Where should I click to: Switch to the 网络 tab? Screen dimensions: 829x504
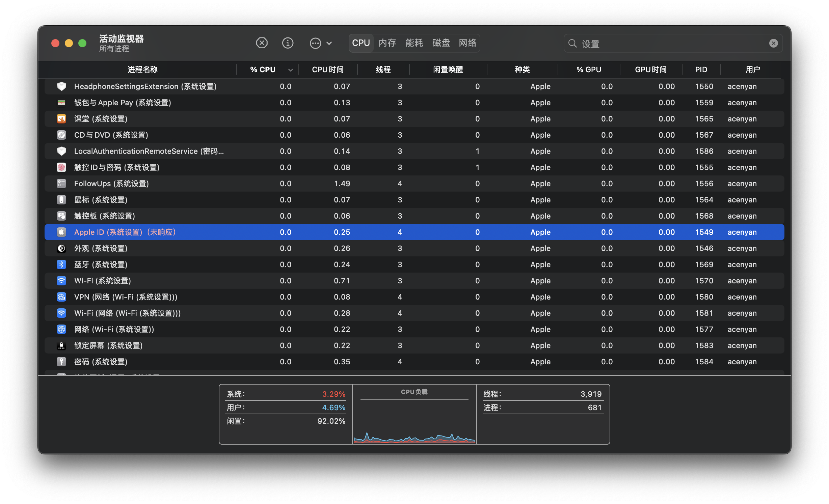[x=467, y=43]
